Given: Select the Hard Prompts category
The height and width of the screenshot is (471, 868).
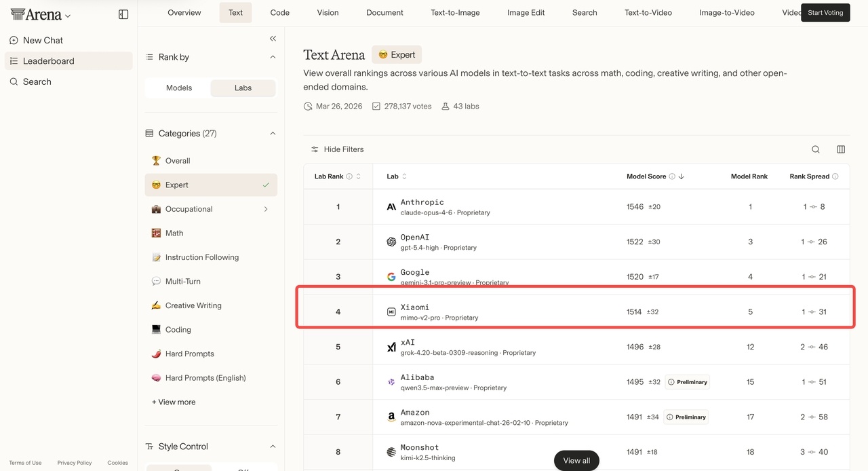Looking at the screenshot, I should click(x=211, y=354).
